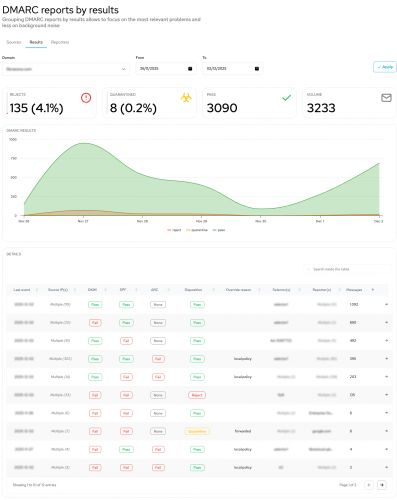Click the Apply button

(x=385, y=67)
